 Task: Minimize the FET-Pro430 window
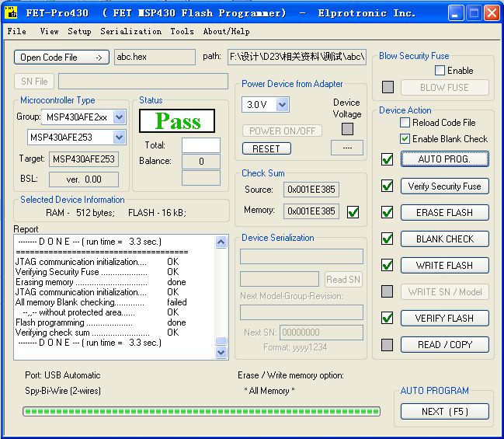pyautogui.click(x=456, y=13)
